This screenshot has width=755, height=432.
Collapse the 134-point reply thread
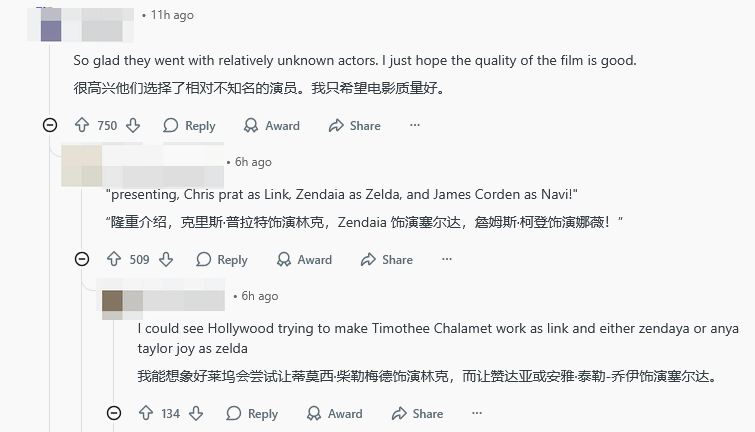tap(114, 413)
